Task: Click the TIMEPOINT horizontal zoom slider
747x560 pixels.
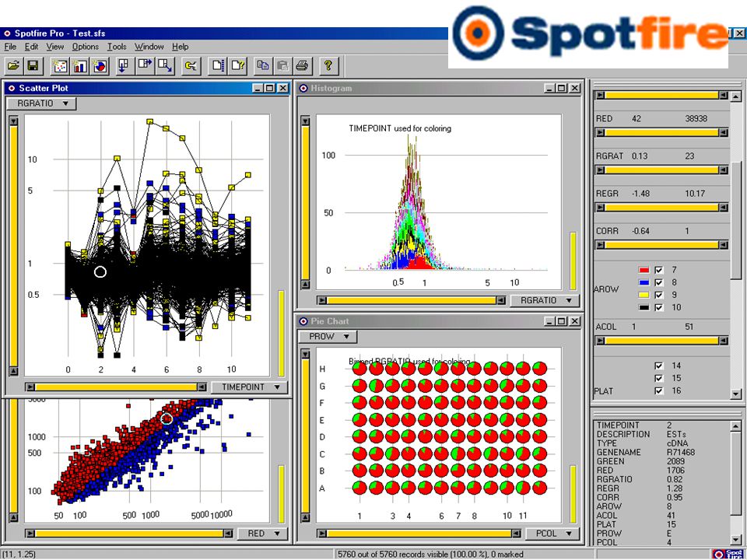Action: pos(116,387)
